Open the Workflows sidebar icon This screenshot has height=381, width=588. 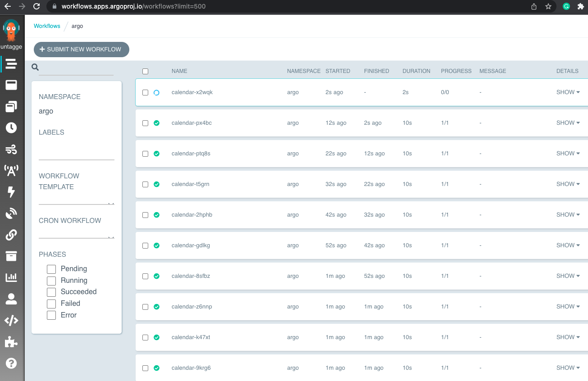11,64
